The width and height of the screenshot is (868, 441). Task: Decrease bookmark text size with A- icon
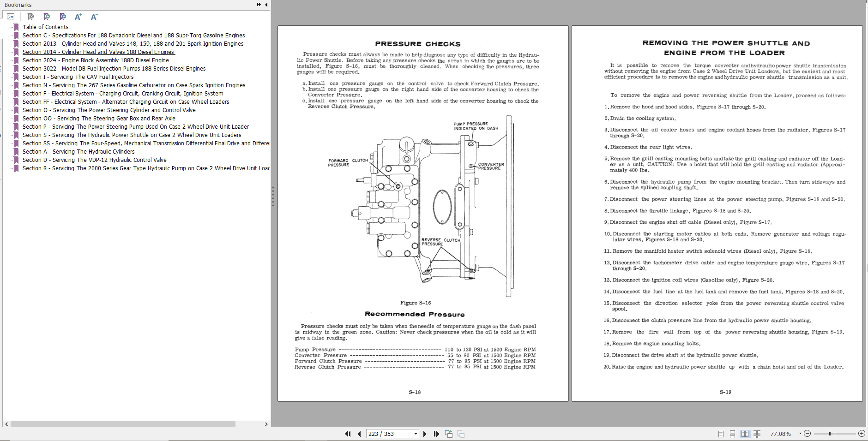click(x=95, y=16)
